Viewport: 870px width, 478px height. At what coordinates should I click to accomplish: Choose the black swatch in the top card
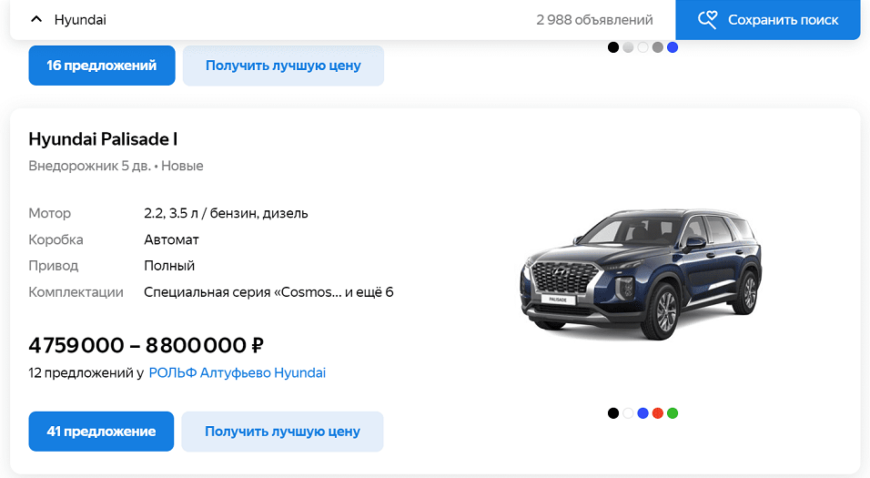613,47
